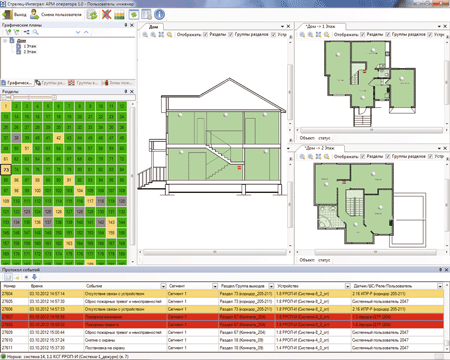Click the blue down arrow in event log toolbar

[34, 277]
